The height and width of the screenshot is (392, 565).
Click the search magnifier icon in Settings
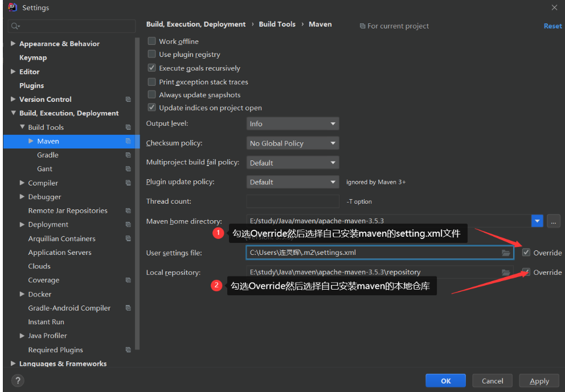pos(15,26)
